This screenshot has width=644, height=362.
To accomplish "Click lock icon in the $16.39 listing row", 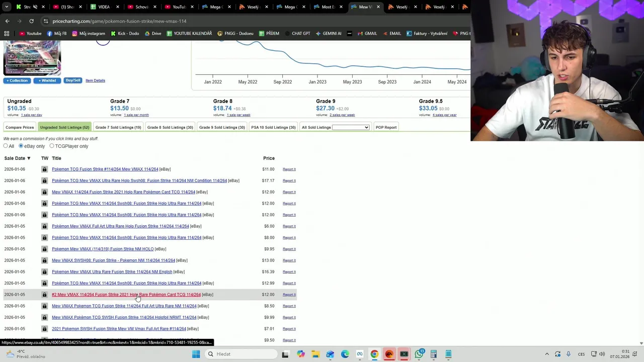I will click(x=44, y=271).
